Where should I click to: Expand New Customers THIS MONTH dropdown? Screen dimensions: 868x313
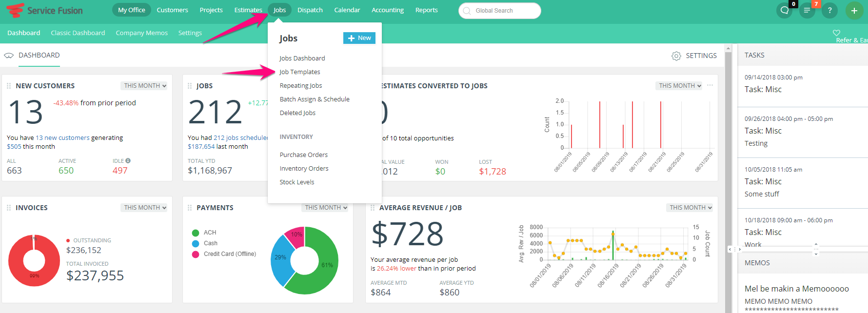click(x=144, y=86)
